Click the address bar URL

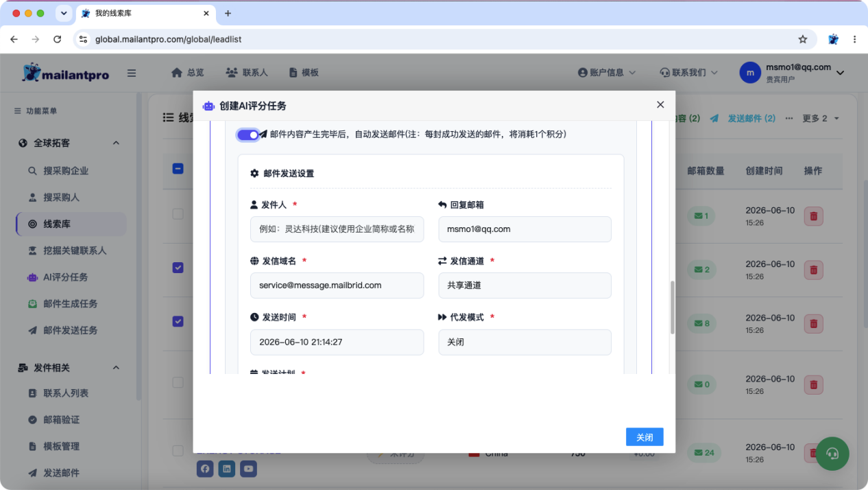pyautogui.click(x=168, y=40)
